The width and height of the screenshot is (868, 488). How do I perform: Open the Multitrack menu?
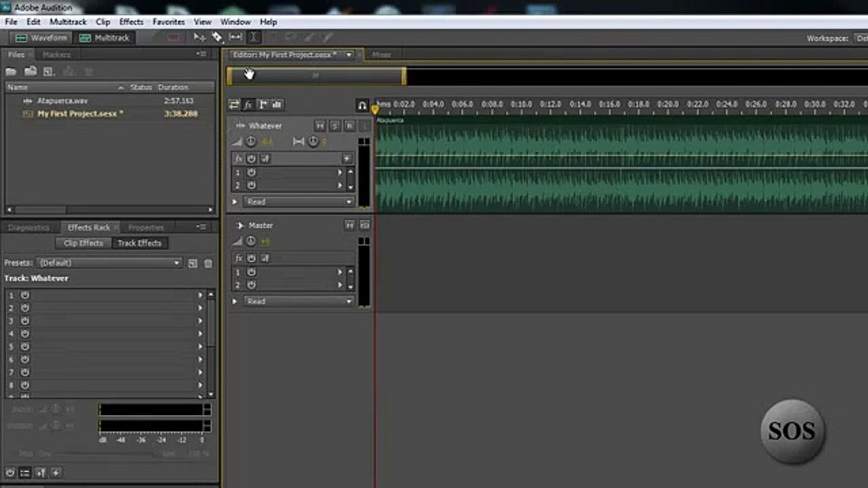pyautogui.click(x=68, y=22)
